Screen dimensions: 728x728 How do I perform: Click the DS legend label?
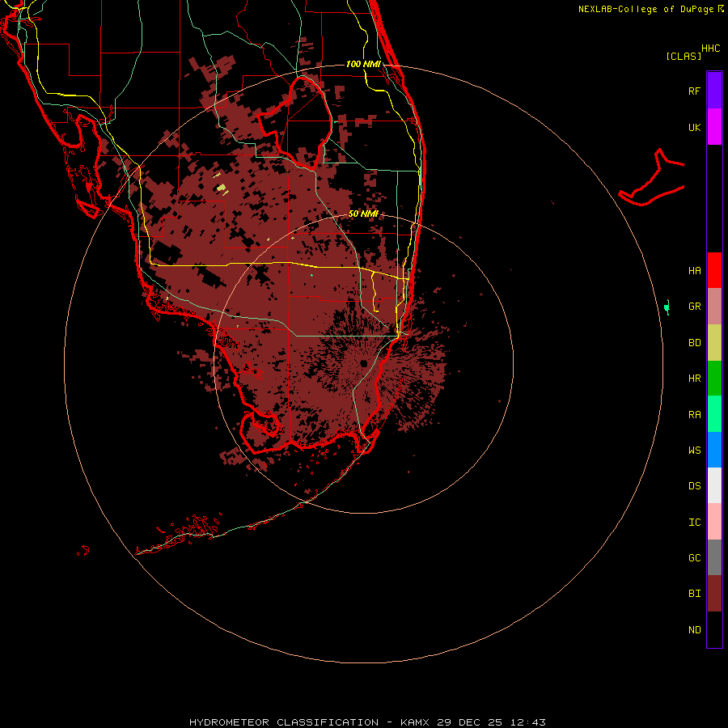coord(694,486)
